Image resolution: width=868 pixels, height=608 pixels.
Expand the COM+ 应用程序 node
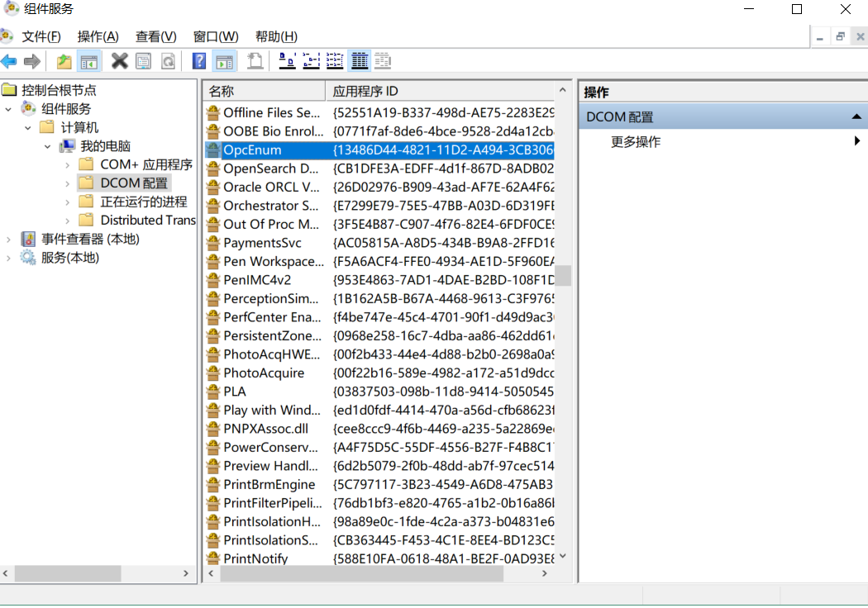[68, 165]
